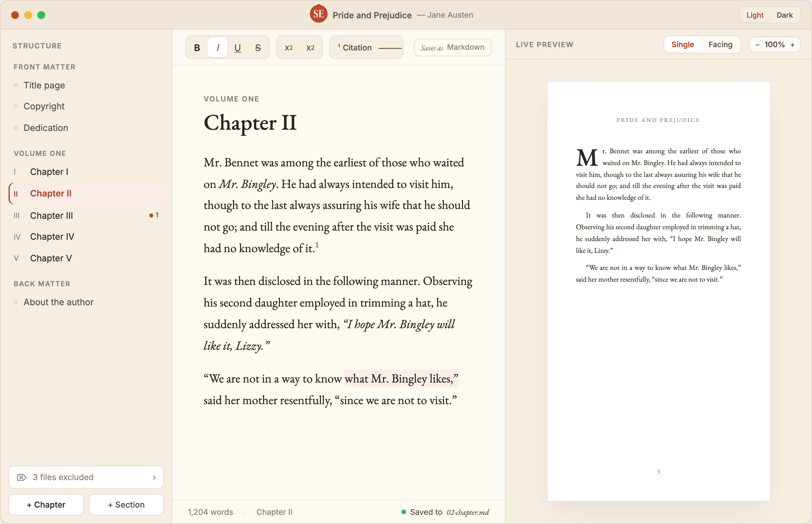Image resolution: width=812 pixels, height=524 pixels.
Task: Toggle bold formatting
Action: coord(197,47)
